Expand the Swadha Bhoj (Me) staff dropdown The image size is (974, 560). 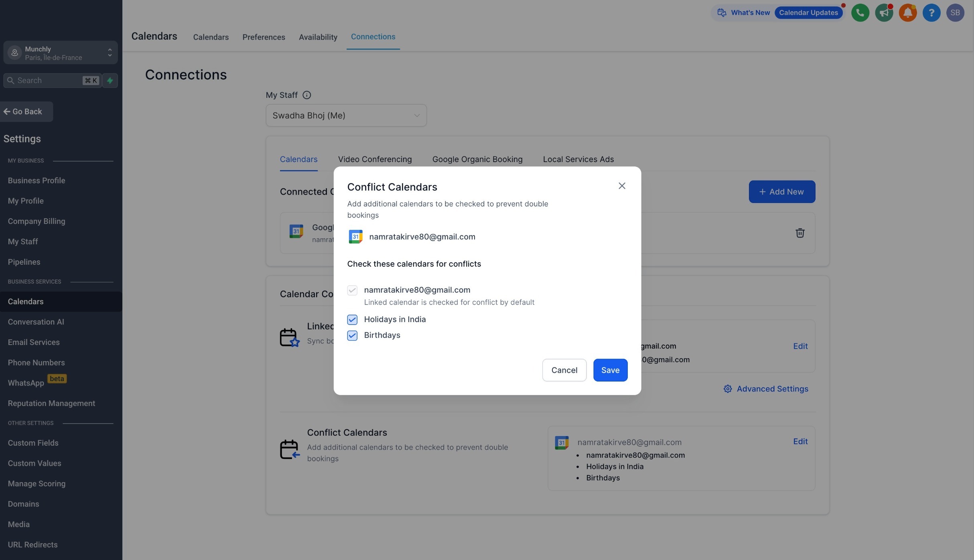tap(346, 116)
